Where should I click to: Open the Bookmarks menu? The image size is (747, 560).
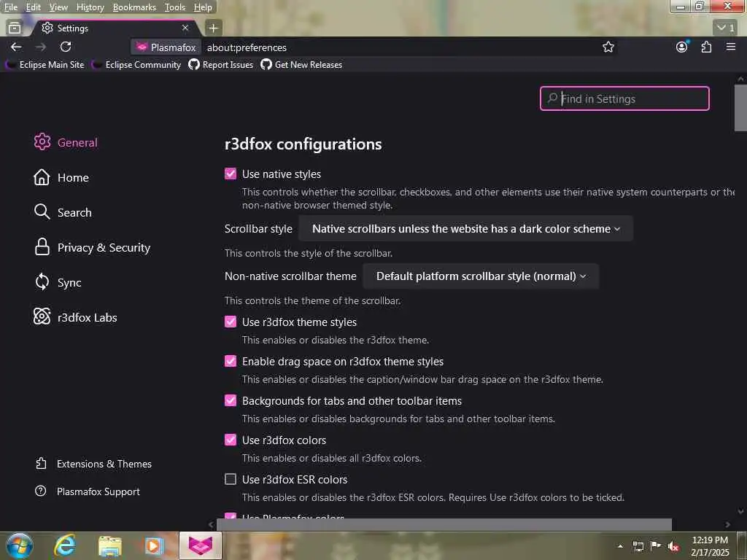pos(134,7)
